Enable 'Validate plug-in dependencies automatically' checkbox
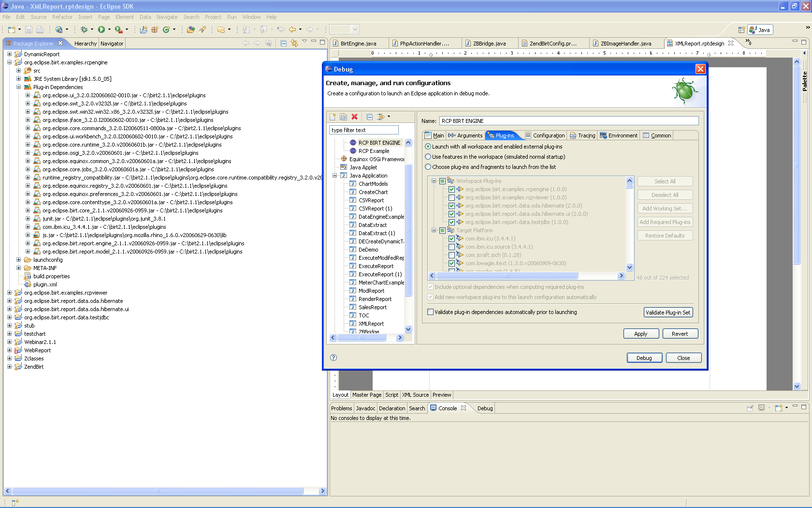 (430, 312)
